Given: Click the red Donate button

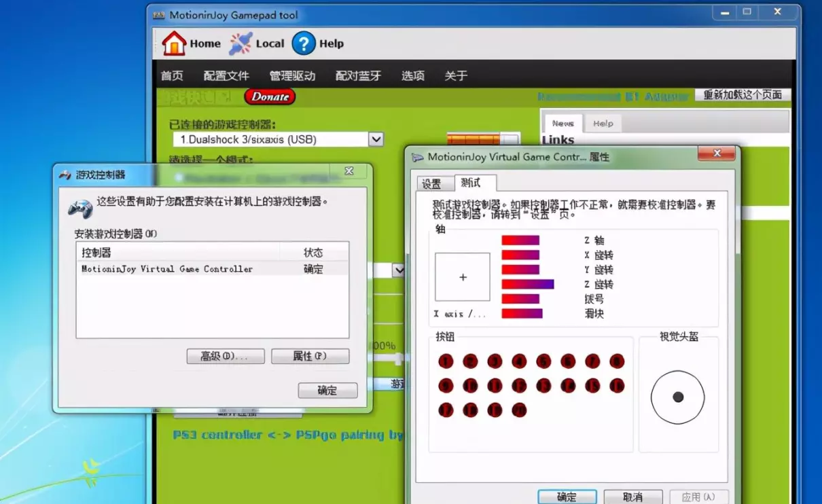Looking at the screenshot, I should pyautogui.click(x=270, y=96).
